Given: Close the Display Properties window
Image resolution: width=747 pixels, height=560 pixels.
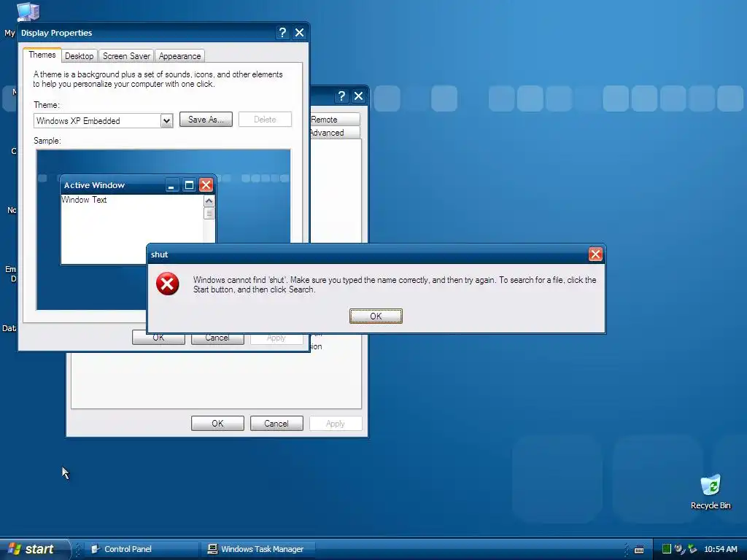Looking at the screenshot, I should 299,32.
